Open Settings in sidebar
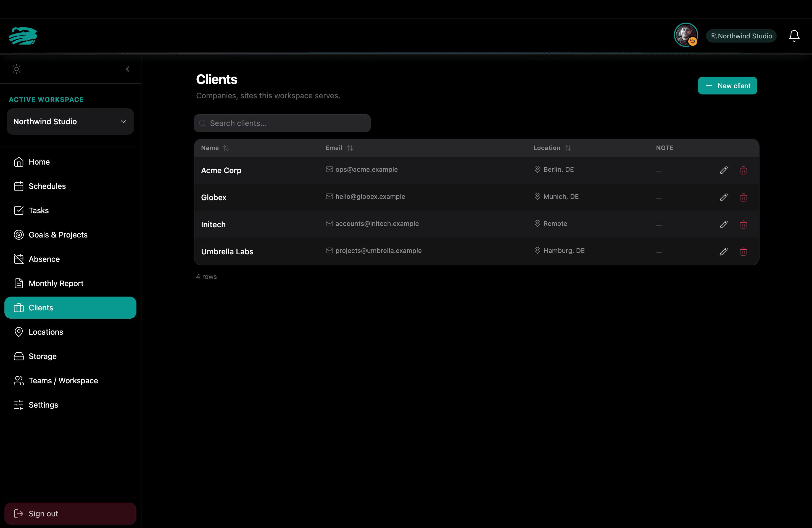This screenshot has width=812, height=528. pyautogui.click(x=70, y=405)
